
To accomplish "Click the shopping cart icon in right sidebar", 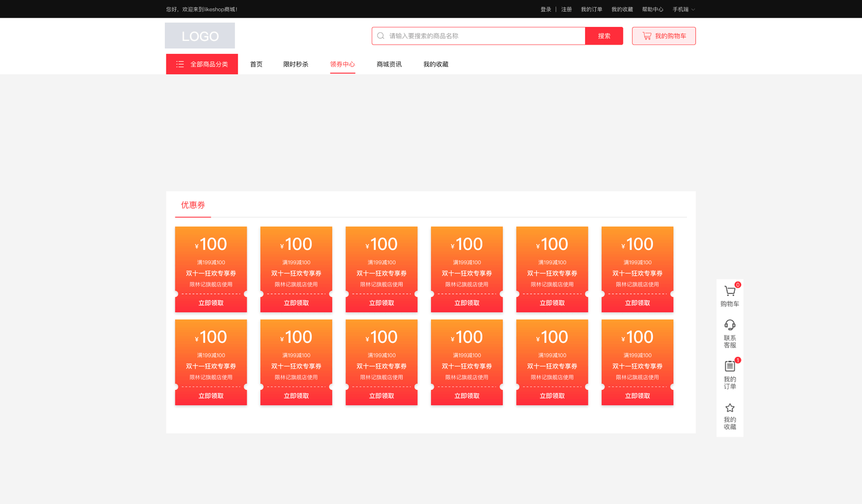I will (x=729, y=291).
